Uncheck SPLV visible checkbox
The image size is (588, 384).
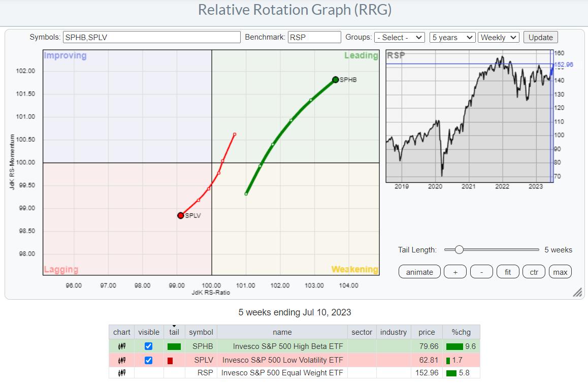(148, 360)
